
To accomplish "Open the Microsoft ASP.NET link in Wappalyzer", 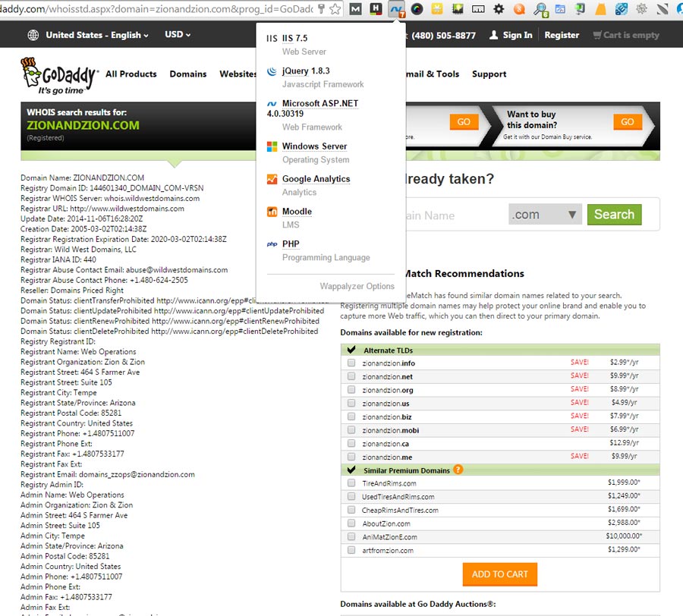I will pos(320,104).
